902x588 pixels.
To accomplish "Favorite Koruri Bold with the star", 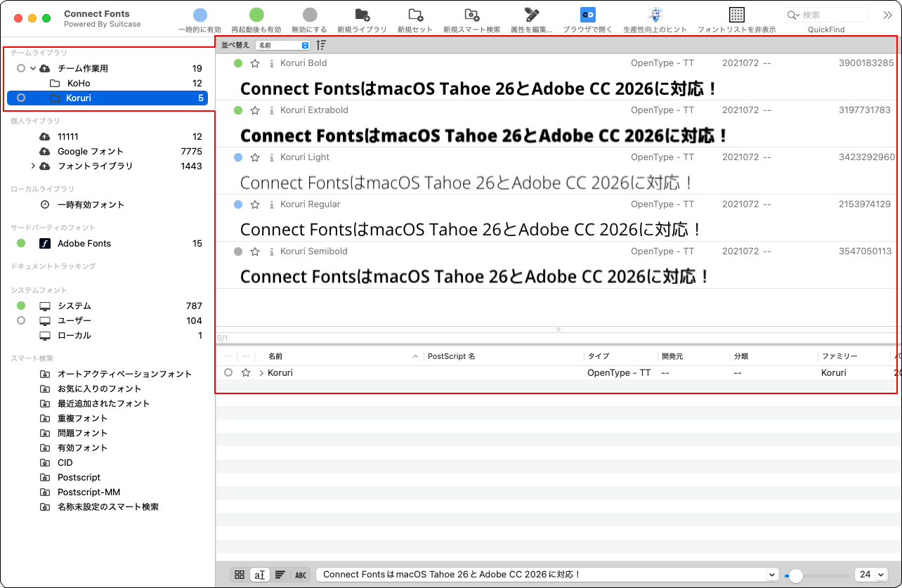I will pyautogui.click(x=255, y=63).
